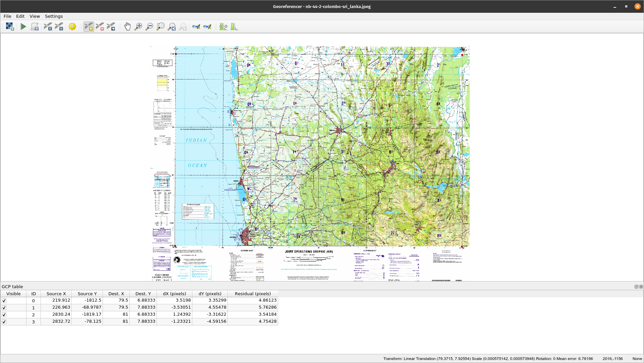644x363 pixels.
Task: Select Source X cell 219.912
Action: (56, 301)
